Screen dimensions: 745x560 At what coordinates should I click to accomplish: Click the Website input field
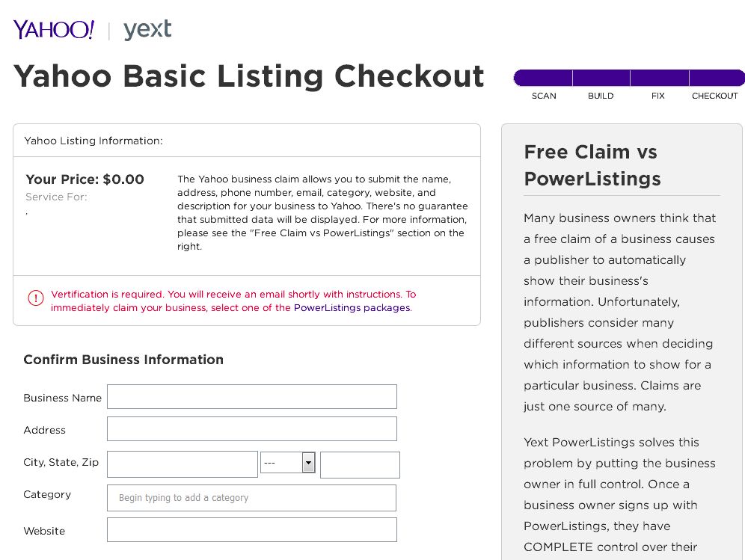pyautogui.click(x=251, y=529)
